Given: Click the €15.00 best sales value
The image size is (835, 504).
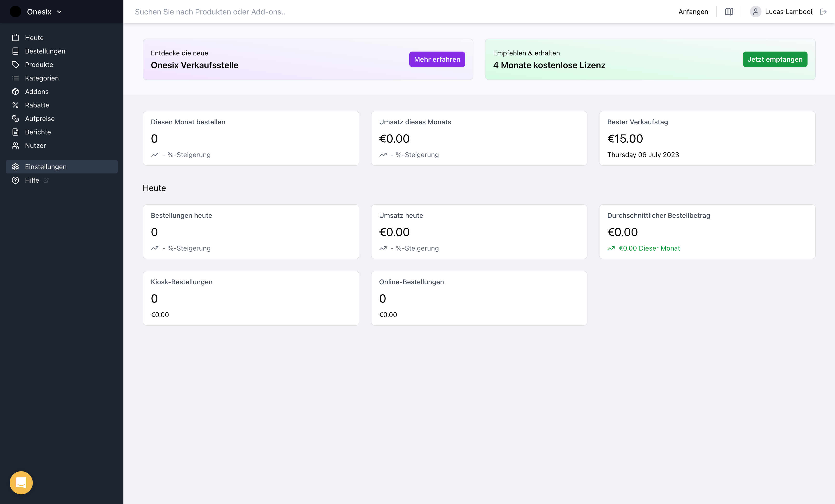Looking at the screenshot, I should coord(625,139).
